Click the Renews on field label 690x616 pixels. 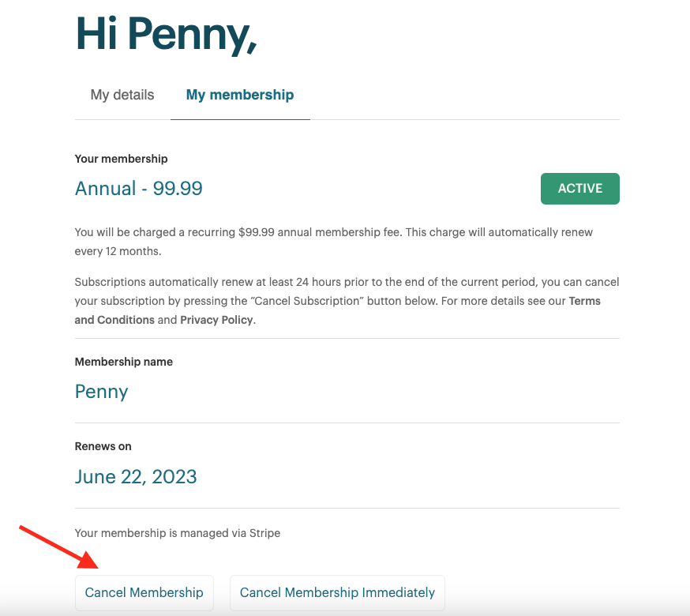103,446
